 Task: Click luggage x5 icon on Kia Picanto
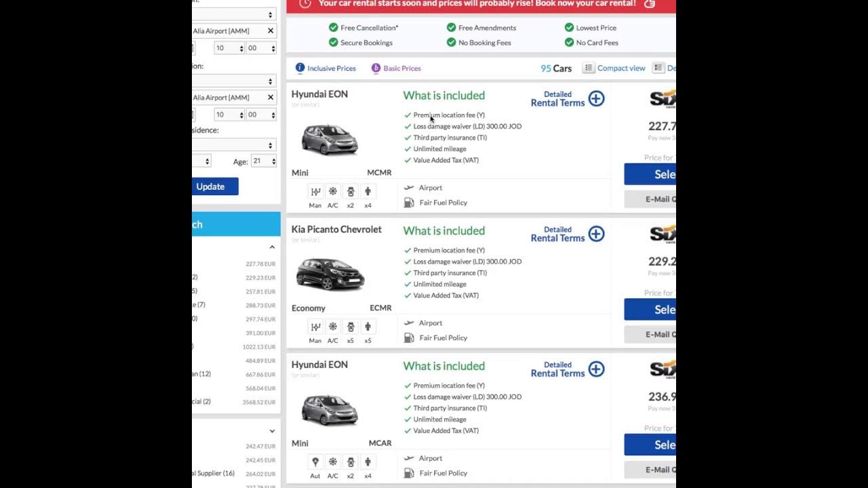coord(351,327)
